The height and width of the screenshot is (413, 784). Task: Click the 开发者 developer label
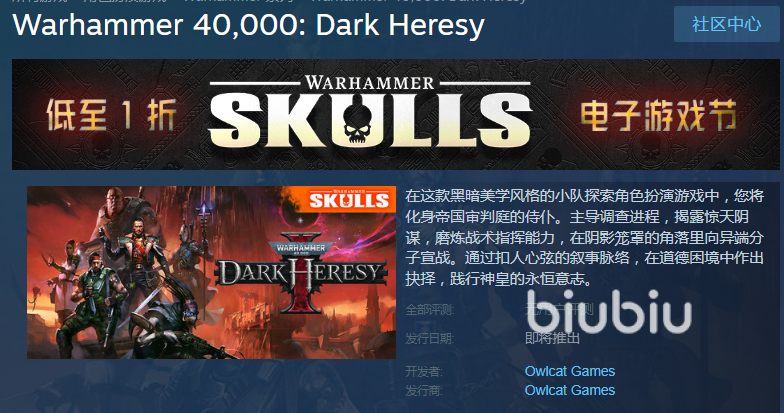tap(424, 371)
